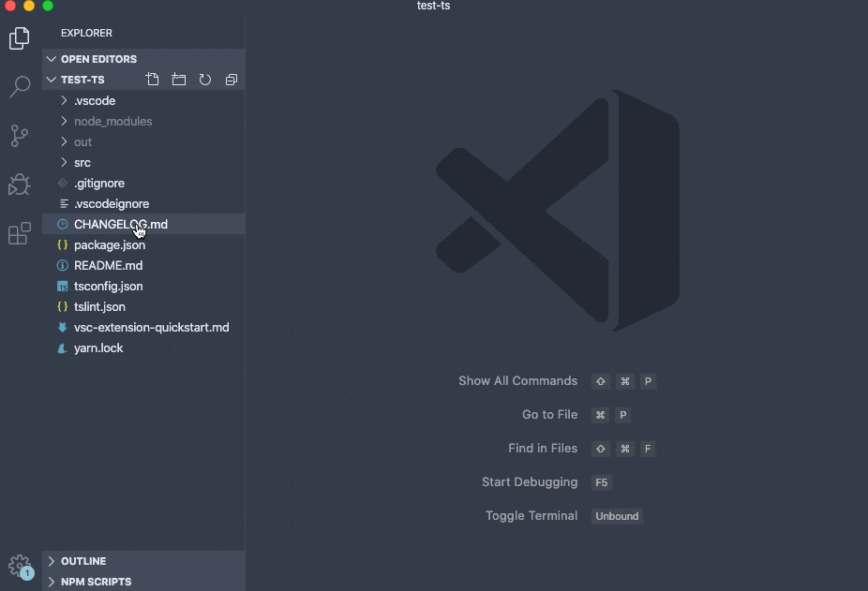This screenshot has height=591, width=868.
Task: Open the Search view in the Activity Bar
Action: (x=19, y=87)
